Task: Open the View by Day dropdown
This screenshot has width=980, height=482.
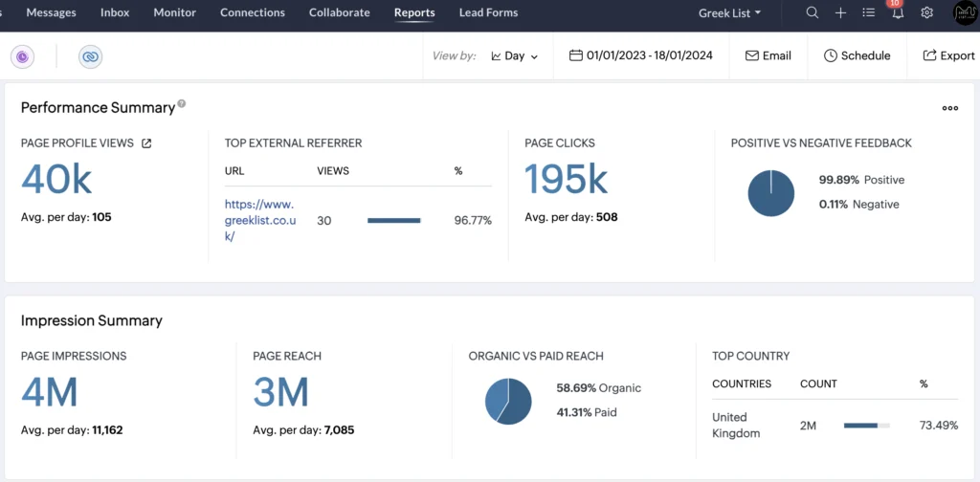Action: click(x=514, y=56)
